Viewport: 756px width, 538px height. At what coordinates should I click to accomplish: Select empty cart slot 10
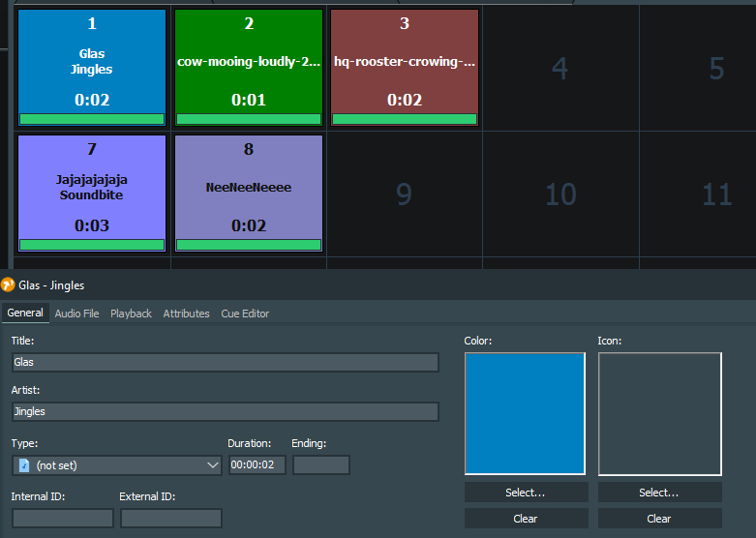tap(560, 194)
